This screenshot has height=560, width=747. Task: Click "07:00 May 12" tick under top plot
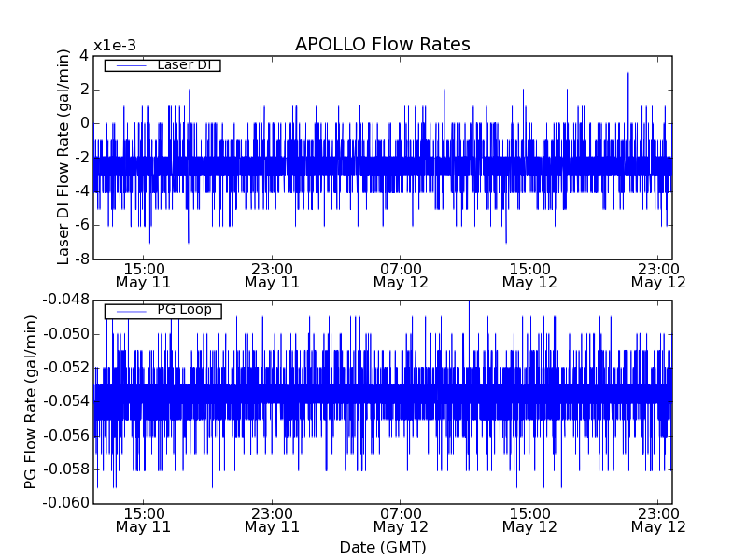(x=400, y=274)
